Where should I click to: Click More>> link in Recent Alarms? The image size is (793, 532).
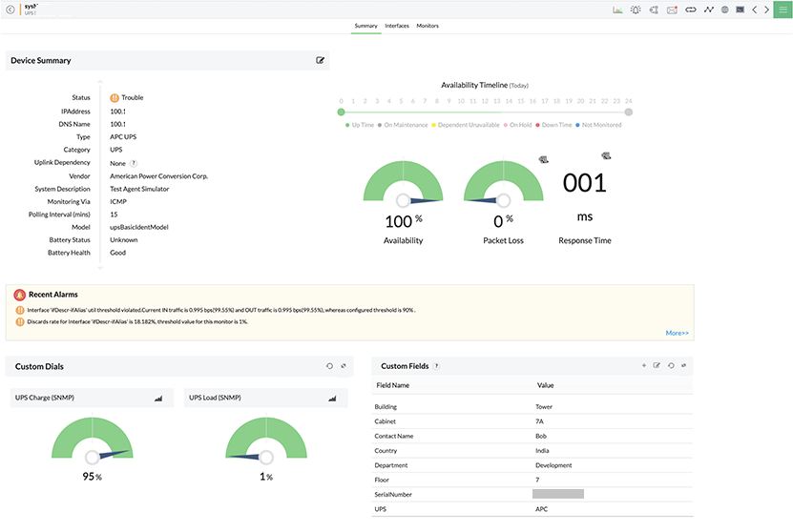point(677,333)
